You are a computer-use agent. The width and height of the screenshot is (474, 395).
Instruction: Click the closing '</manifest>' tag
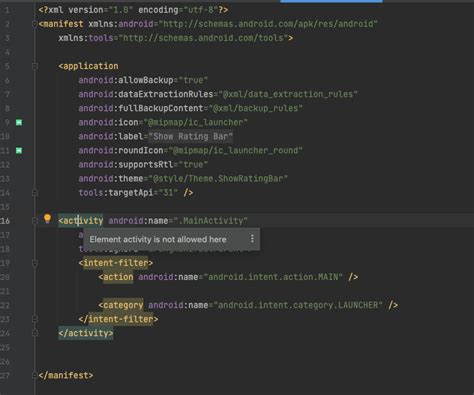coord(66,375)
